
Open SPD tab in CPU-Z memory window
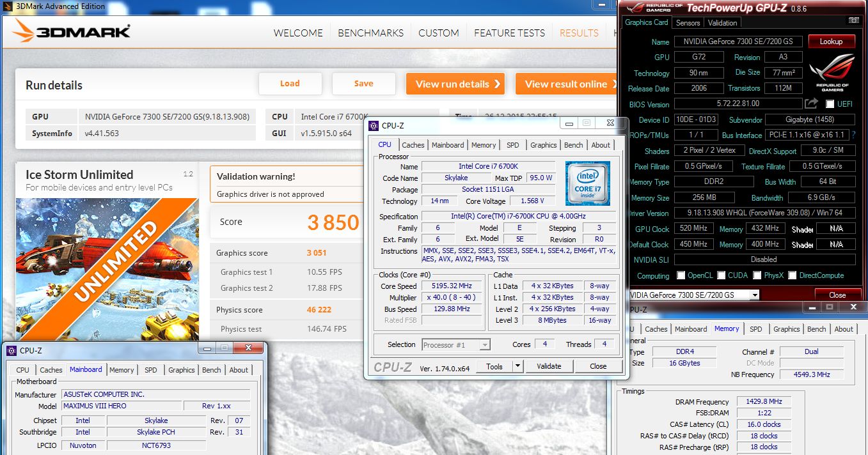pyautogui.click(x=755, y=329)
